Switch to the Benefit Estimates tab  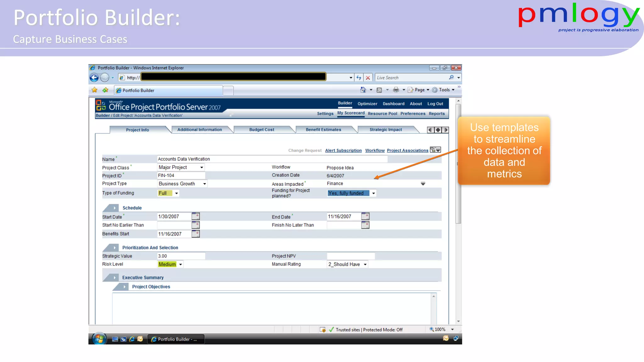323,129
